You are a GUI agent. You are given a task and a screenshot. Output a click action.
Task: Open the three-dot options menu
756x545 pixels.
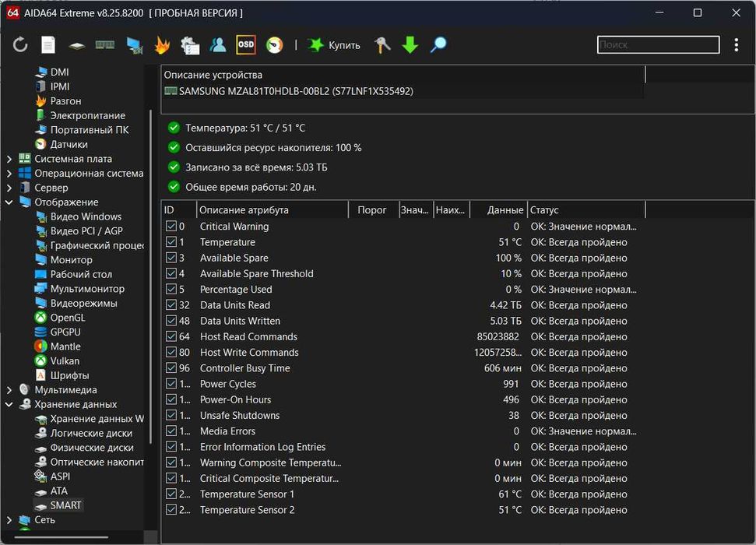point(737,45)
